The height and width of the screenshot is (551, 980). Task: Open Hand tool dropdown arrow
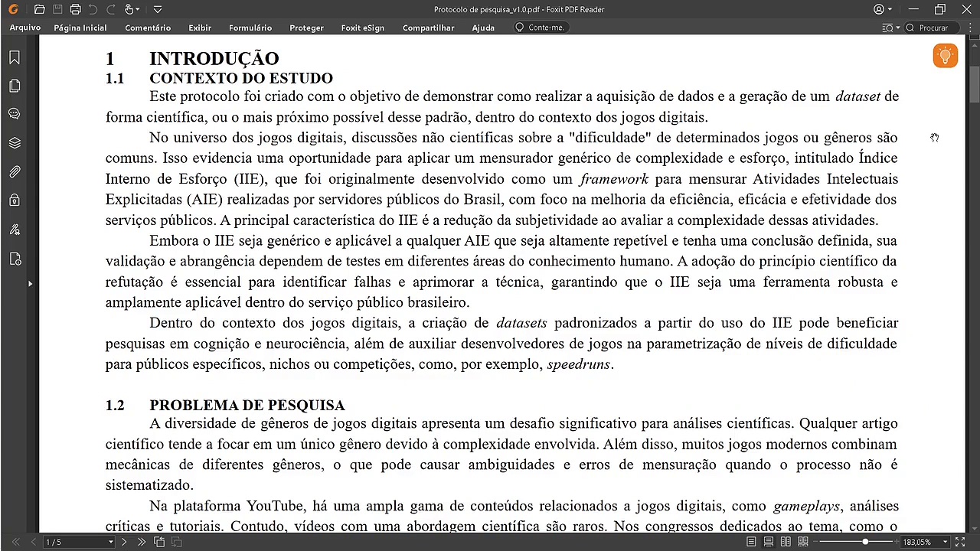[x=138, y=10]
